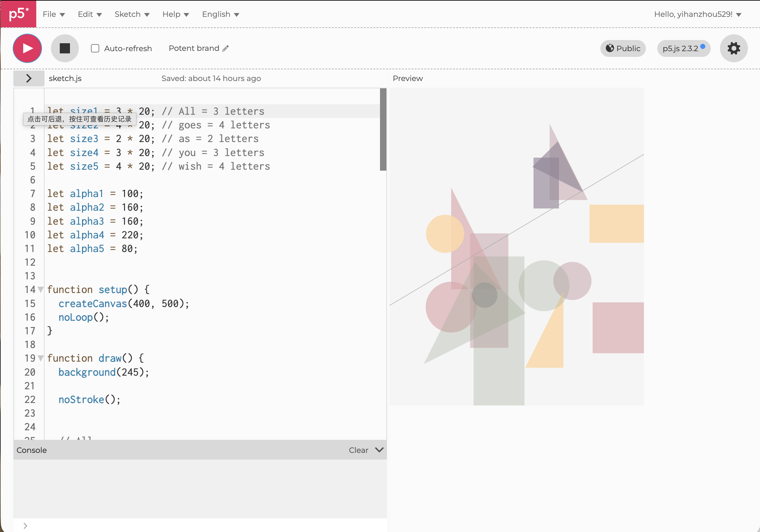Open the Edit menu
This screenshot has height=532, width=760.
(90, 14)
